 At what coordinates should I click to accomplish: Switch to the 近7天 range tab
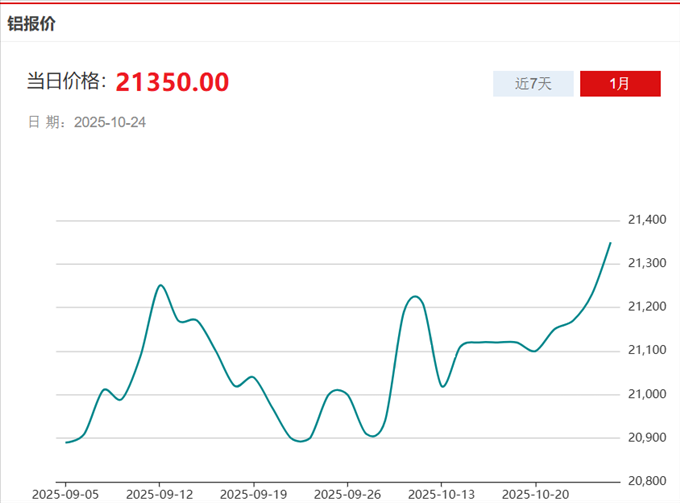533,84
